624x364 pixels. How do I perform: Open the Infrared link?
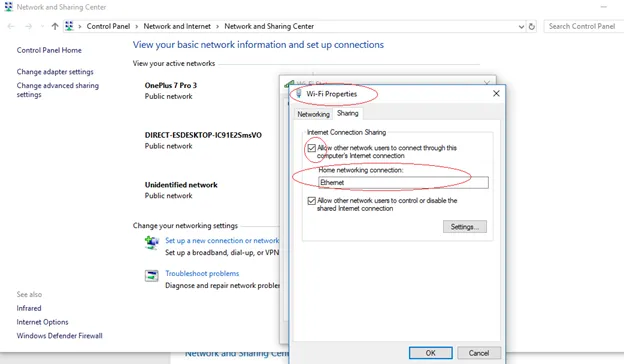point(29,308)
